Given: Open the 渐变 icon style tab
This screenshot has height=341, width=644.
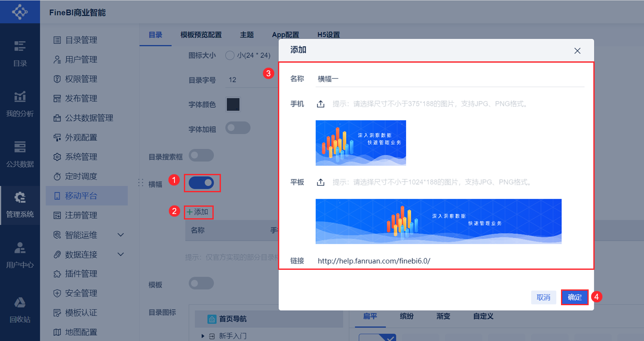Looking at the screenshot, I should click(444, 316).
